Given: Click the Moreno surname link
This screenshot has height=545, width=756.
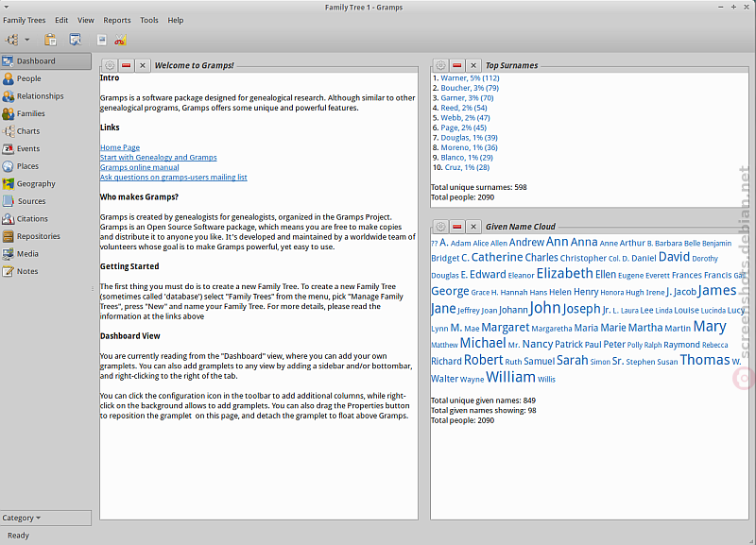Looking at the screenshot, I should pos(469,148).
